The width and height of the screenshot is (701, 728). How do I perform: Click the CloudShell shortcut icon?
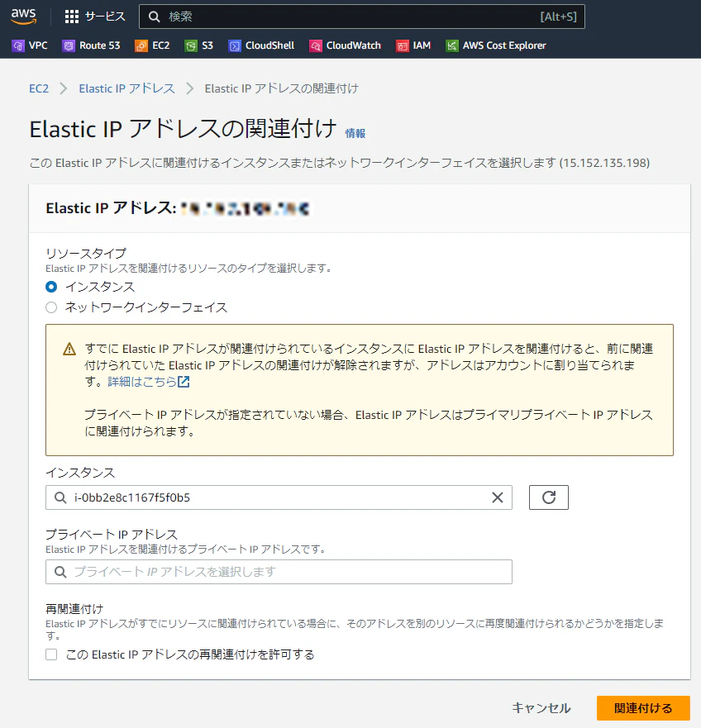coord(235,45)
